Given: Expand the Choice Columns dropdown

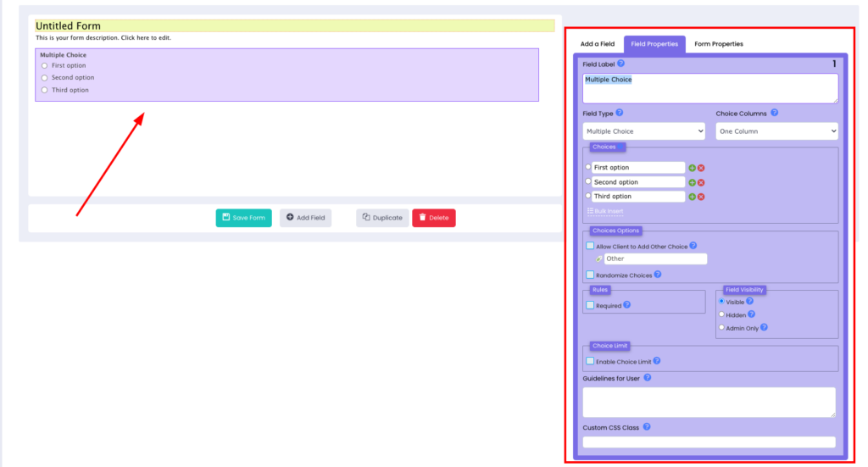Looking at the screenshot, I should (x=776, y=131).
